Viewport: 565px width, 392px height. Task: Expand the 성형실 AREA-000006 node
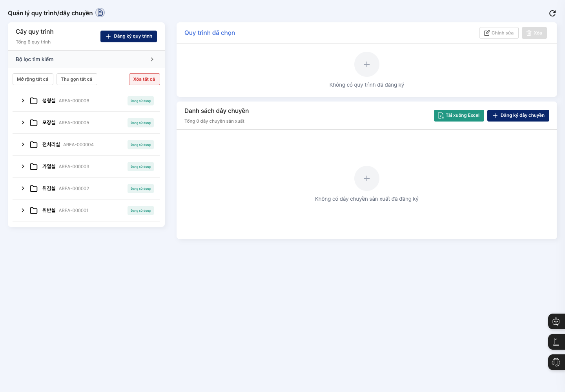click(23, 101)
